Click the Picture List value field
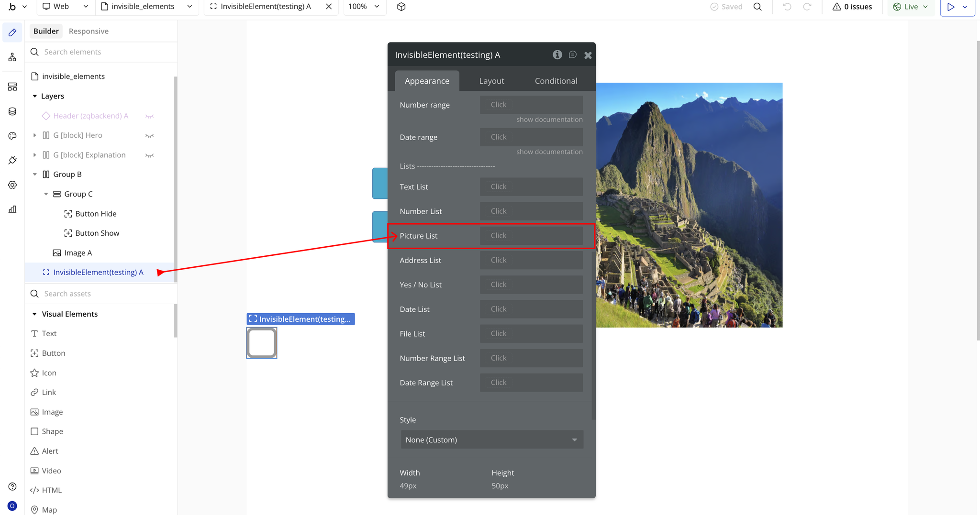 (x=531, y=236)
